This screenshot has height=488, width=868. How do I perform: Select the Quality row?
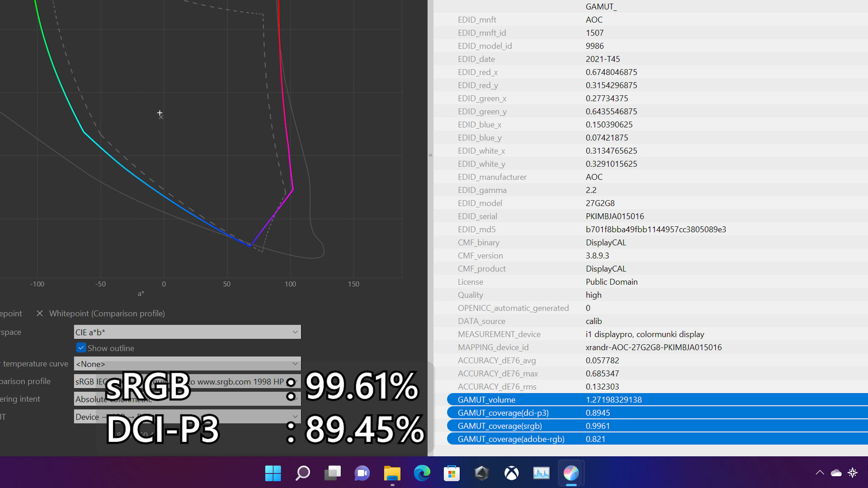(651, 295)
